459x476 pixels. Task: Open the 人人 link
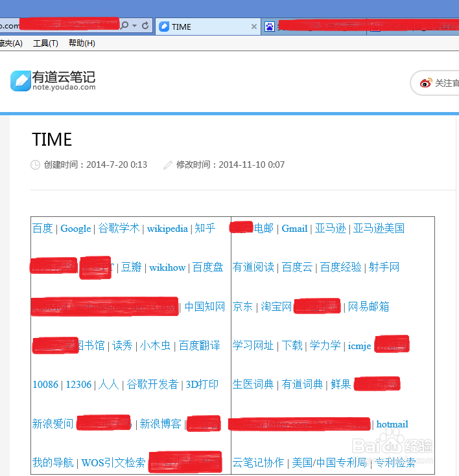(x=108, y=384)
